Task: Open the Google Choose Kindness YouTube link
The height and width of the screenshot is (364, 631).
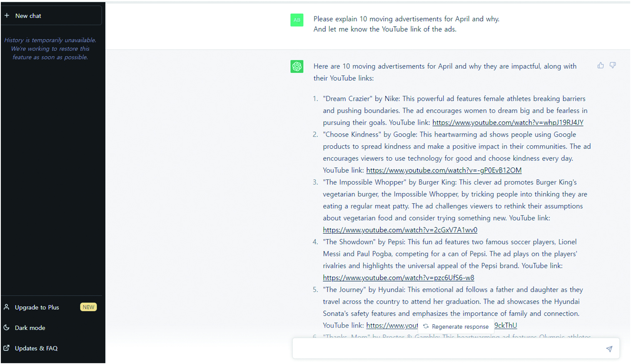Action: click(x=444, y=170)
